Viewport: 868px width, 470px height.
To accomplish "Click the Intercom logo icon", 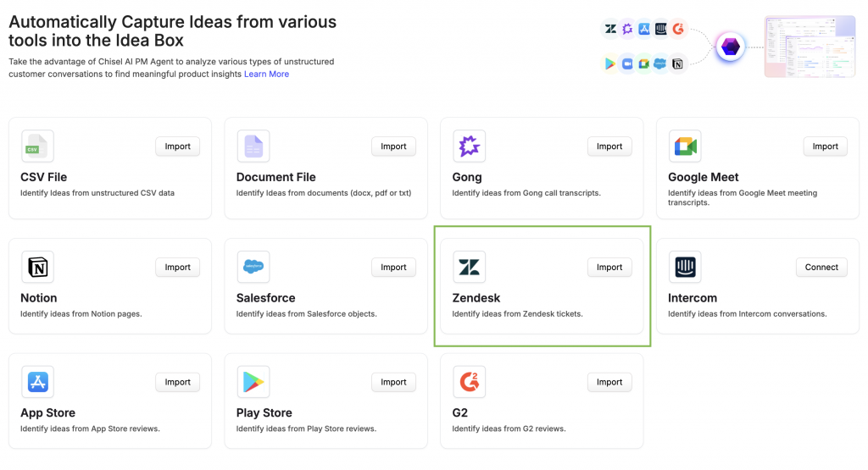I will pyautogui.click(x=685, y=268).
